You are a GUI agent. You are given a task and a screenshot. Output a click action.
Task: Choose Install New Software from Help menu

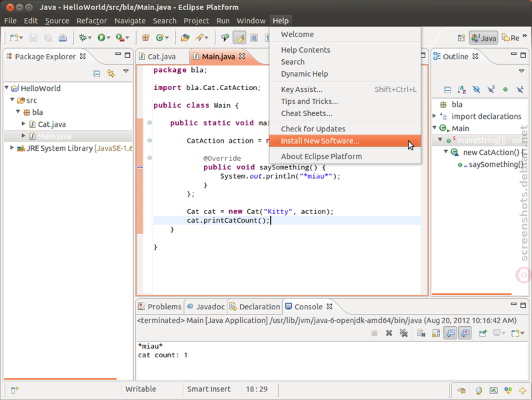pos(345,141)
